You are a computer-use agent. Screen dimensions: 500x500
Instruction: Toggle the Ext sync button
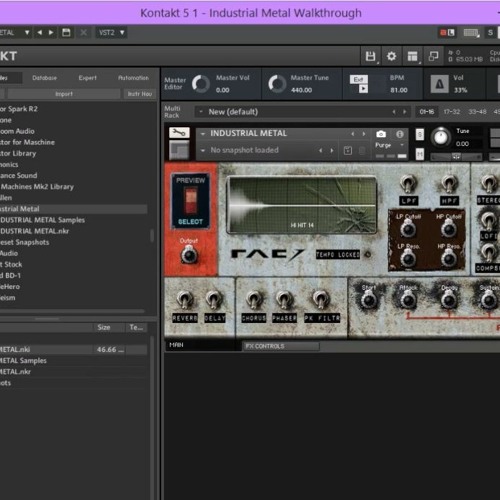click(359, 79)
